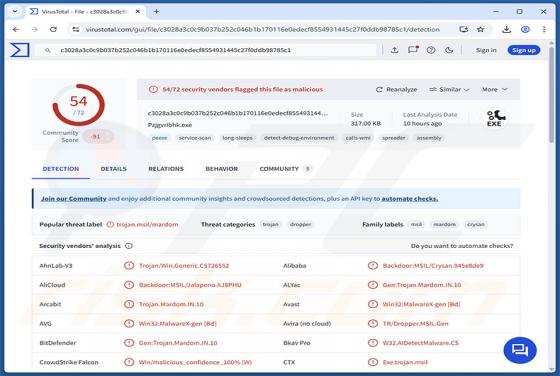Click the alert icon next to Avast result

(373, 304)
